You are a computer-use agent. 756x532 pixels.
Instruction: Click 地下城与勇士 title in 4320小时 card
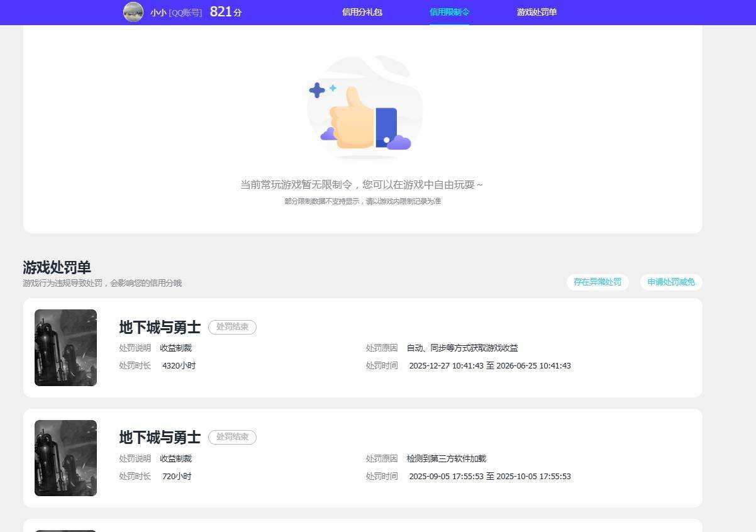160,328
